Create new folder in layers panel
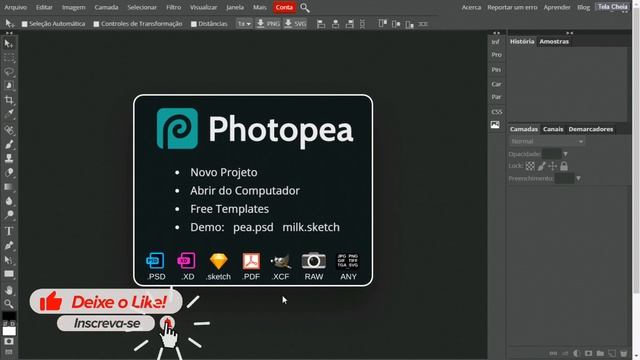The height and width of the screenshot is (360, 640). [x=600, y=353]
